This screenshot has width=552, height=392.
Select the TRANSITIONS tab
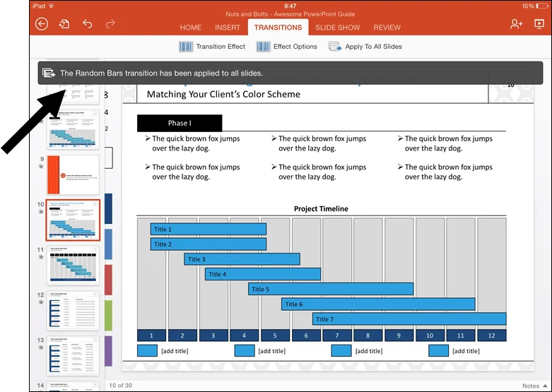pyautogui.click(x=278, y=28)
